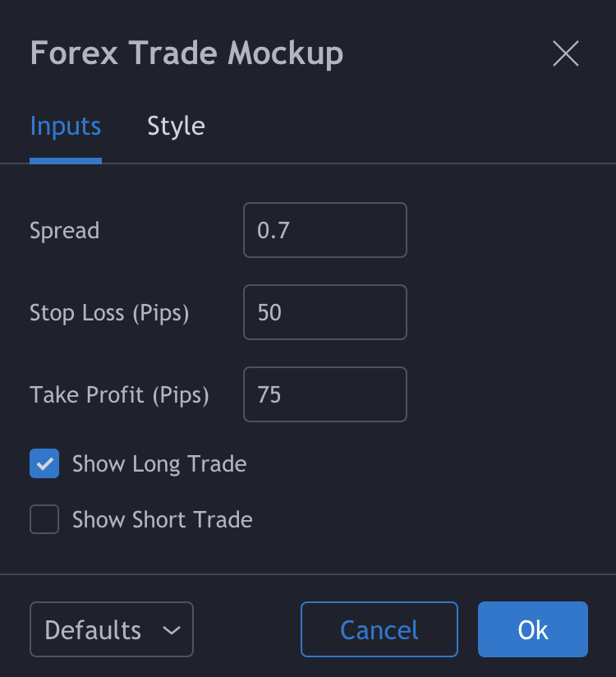Open the Defaults dropdown menu

pos(111,630)
